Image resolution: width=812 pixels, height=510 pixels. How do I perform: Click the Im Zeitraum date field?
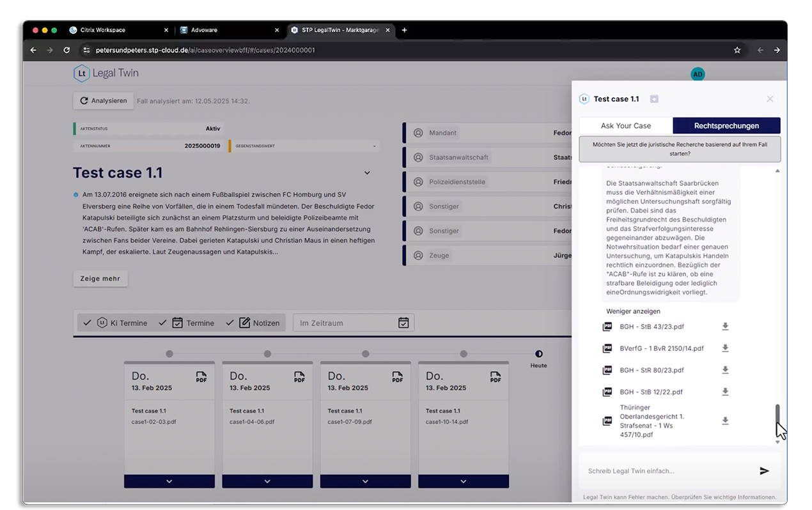354,323
